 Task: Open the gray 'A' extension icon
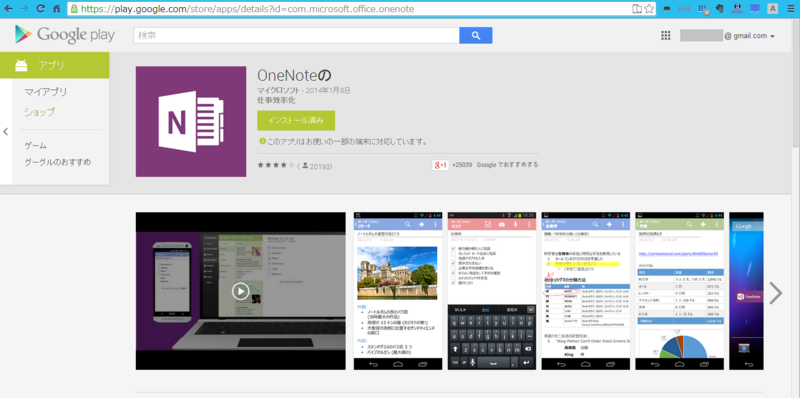(773, 9)
